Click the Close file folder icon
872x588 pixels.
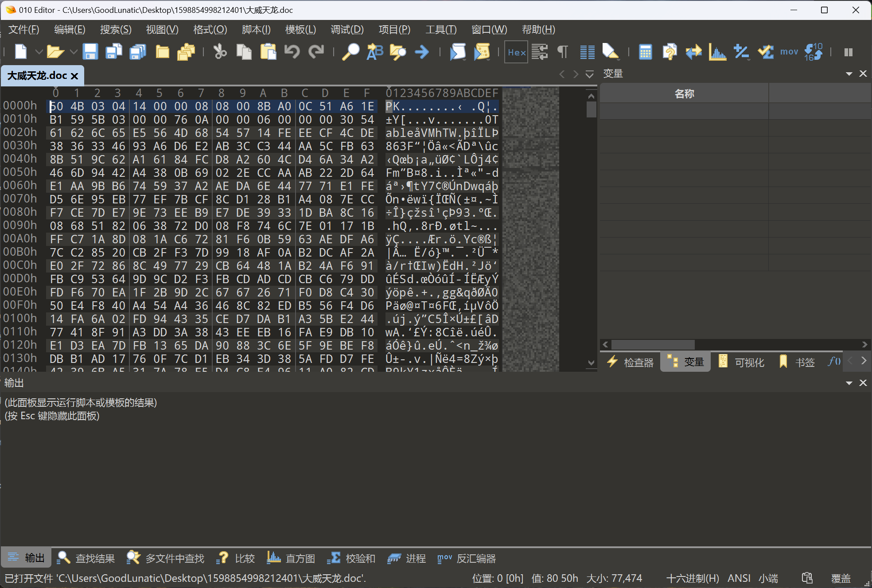(x=163, y=52)
